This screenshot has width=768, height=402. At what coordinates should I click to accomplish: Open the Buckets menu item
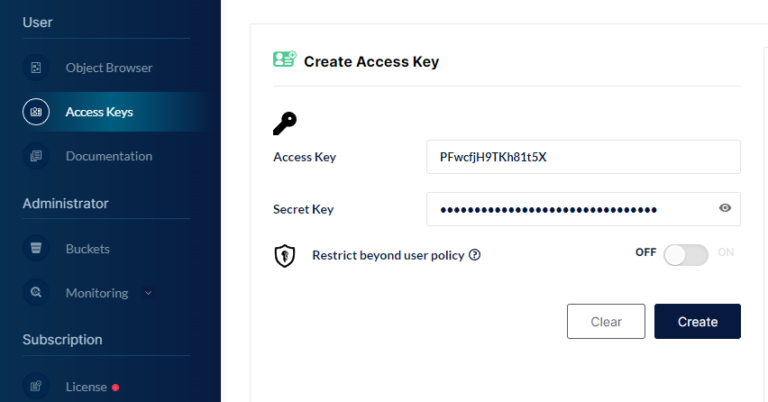click(x=88, y=248)
